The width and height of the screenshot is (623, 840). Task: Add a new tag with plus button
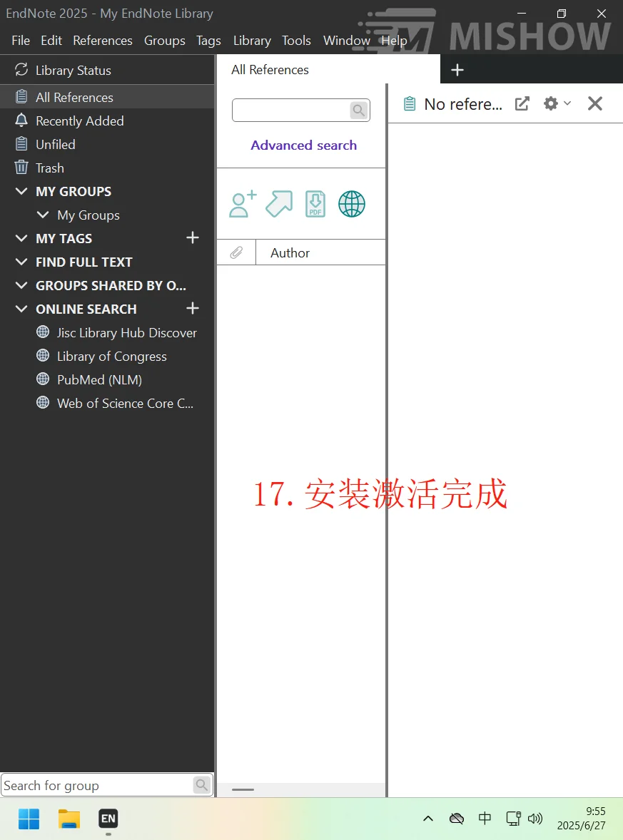tap(192, 238)
